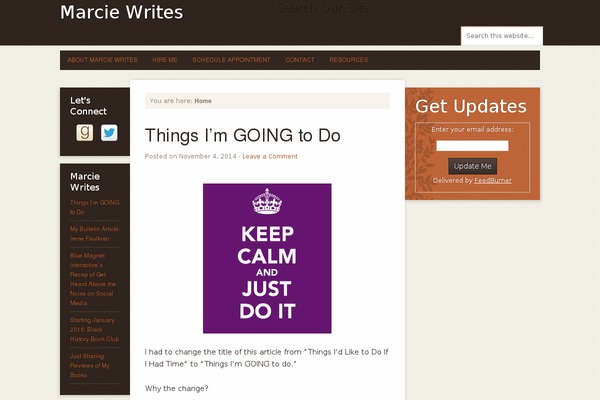Open the Goodreads icon under Let's Connect

point(85,133)
